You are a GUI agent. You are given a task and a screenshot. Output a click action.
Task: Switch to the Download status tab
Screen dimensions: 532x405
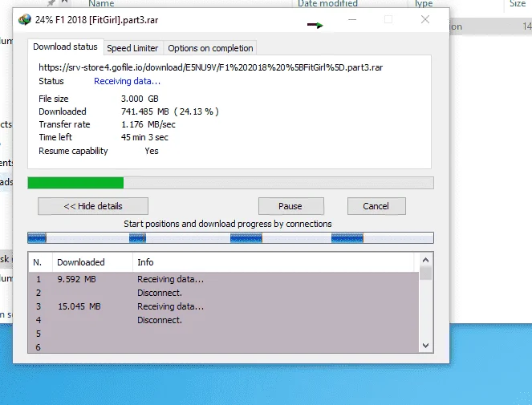pyautogui.click(x=65, y=47)
